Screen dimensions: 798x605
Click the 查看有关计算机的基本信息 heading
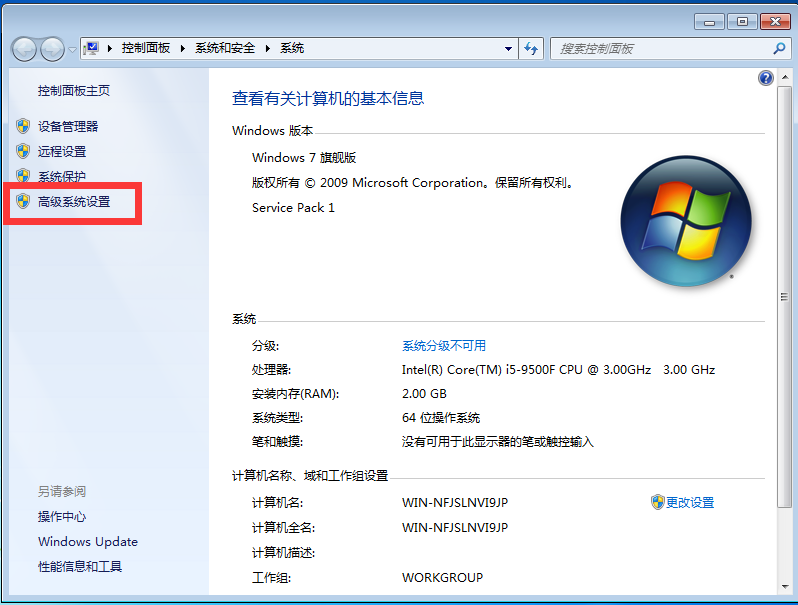click(x=328, y=98)
